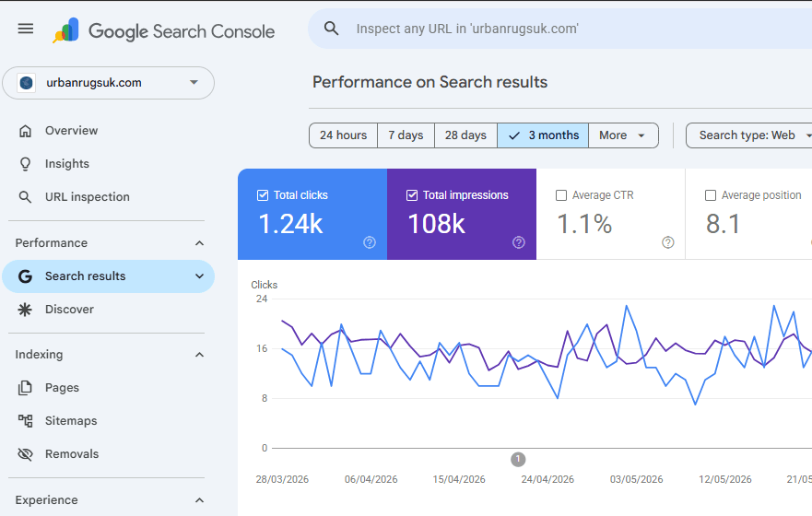
Task: Enable the Average position checkbox
Action: coord(711,195)
